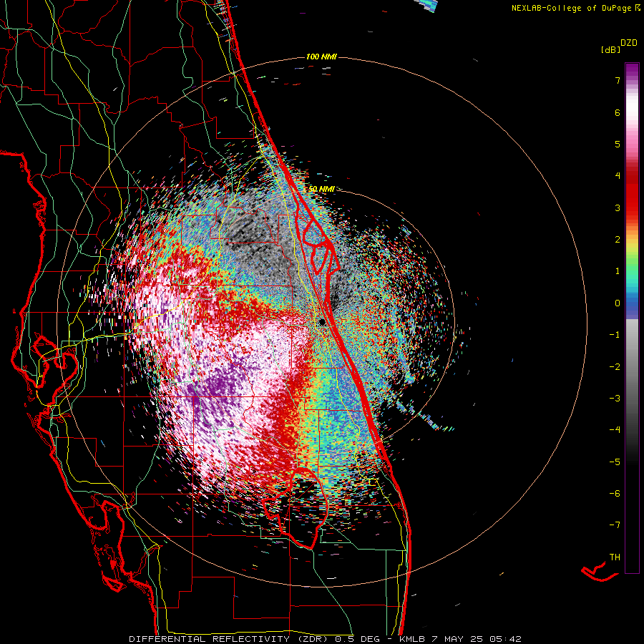The width and height of the screenshot is (644, 644).
Task: Click the 6 value on color scale
Action: [x=618, y=112]
